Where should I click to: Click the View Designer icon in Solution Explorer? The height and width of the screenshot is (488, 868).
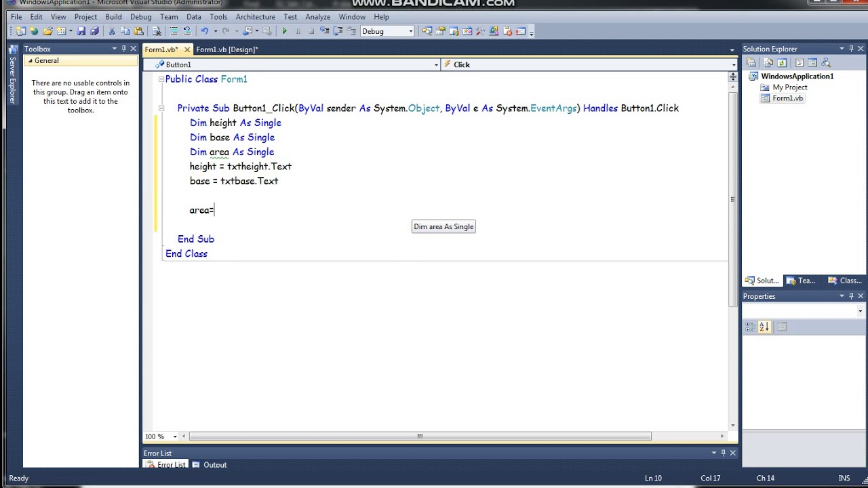click(x=812, y=62)
